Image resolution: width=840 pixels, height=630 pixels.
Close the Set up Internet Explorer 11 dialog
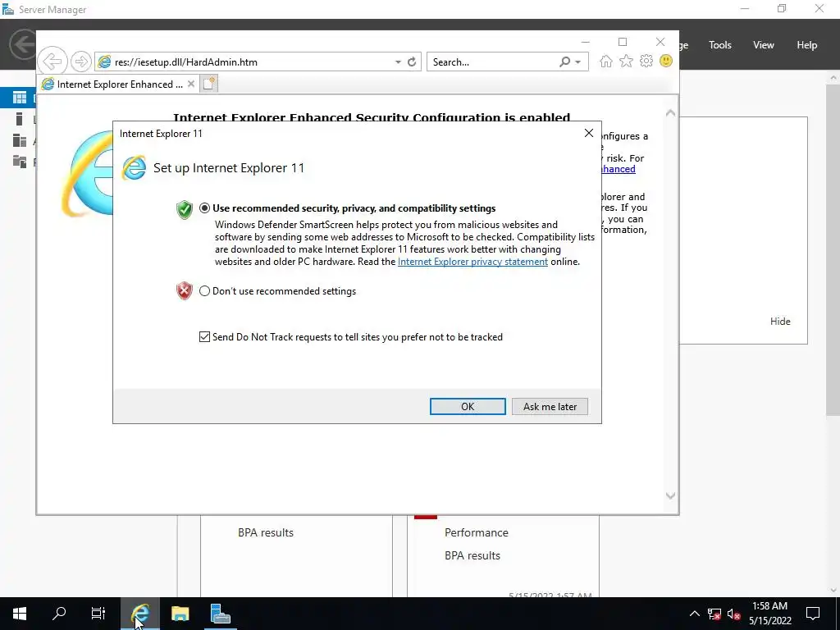coord(589,133)
